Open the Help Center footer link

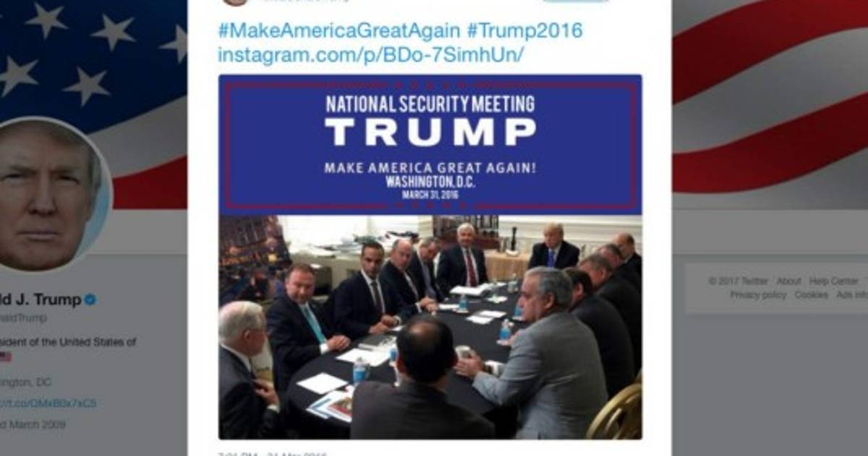pos(834,281)
